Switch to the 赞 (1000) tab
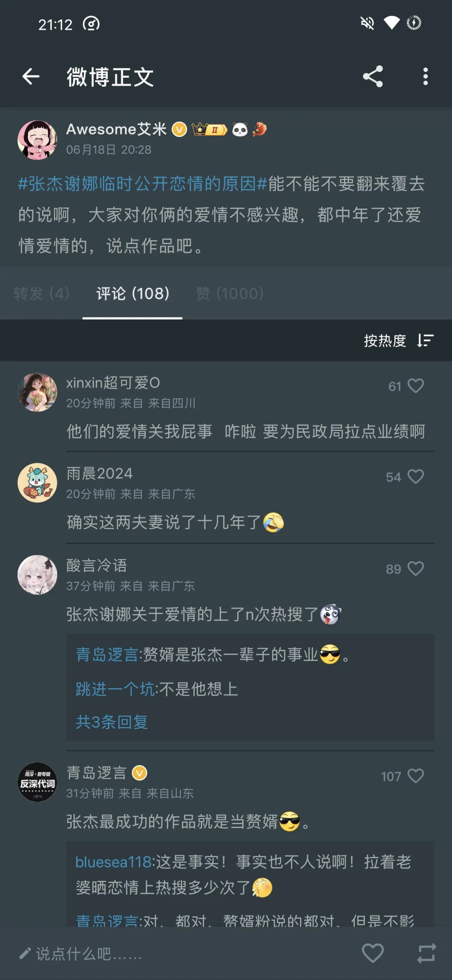The image size is (452, 980). click(230, 293)
